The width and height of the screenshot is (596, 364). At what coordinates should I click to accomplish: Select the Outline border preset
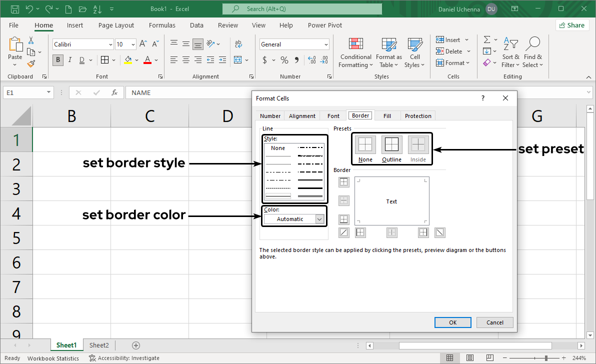pos(391,145)
